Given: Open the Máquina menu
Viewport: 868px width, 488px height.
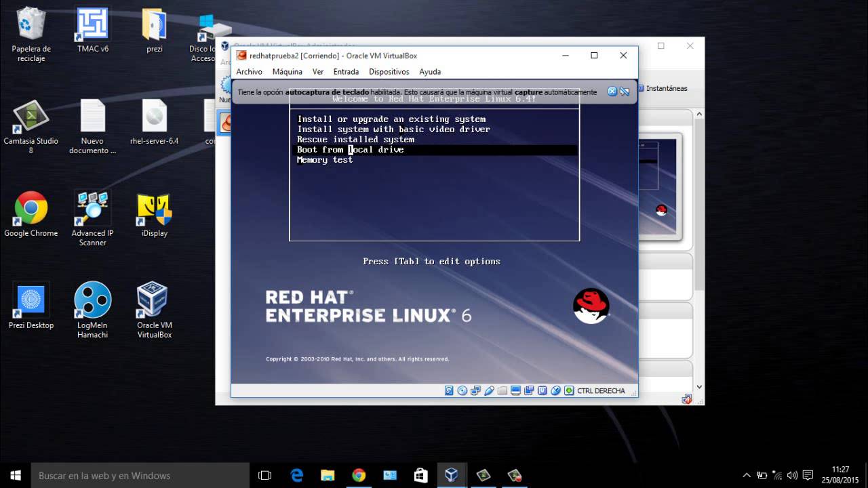Looking at the screenshot, I should click(288, 72).
